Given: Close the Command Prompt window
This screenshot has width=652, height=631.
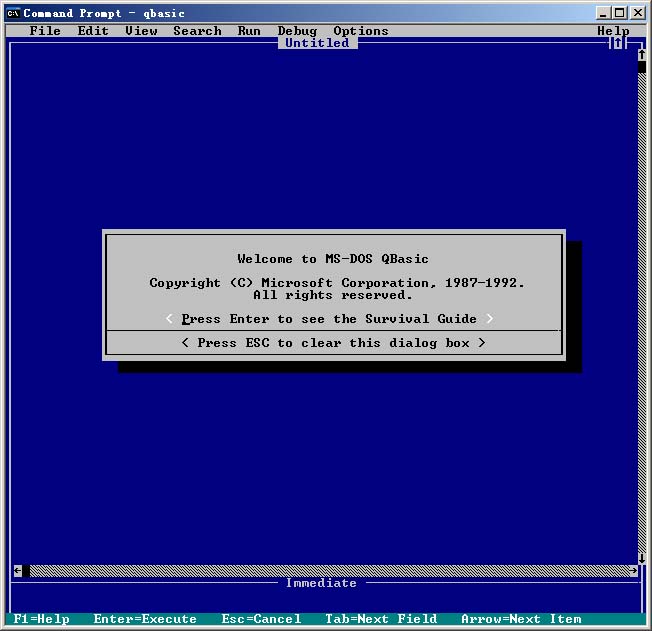Looking at the screenshot, I should [x=637, y=13].
